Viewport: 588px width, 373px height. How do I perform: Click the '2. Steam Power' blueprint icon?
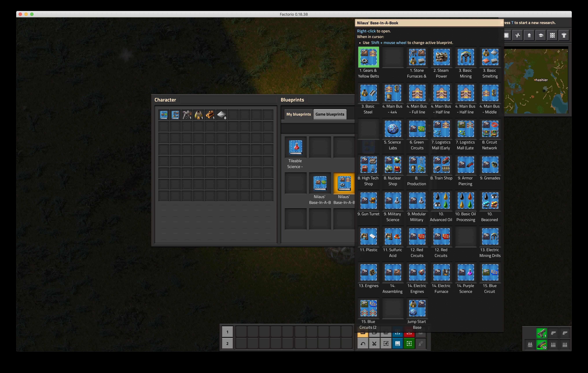[x=441, y=57]
